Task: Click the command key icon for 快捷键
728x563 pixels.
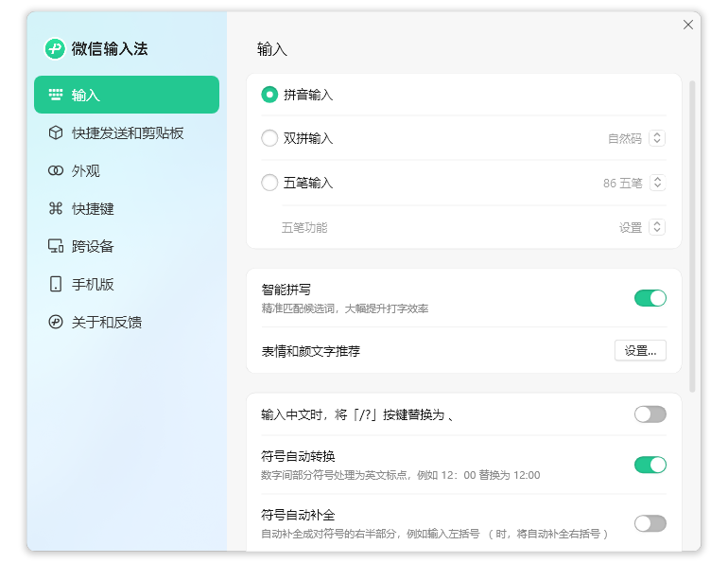Action: pos(56,209)
